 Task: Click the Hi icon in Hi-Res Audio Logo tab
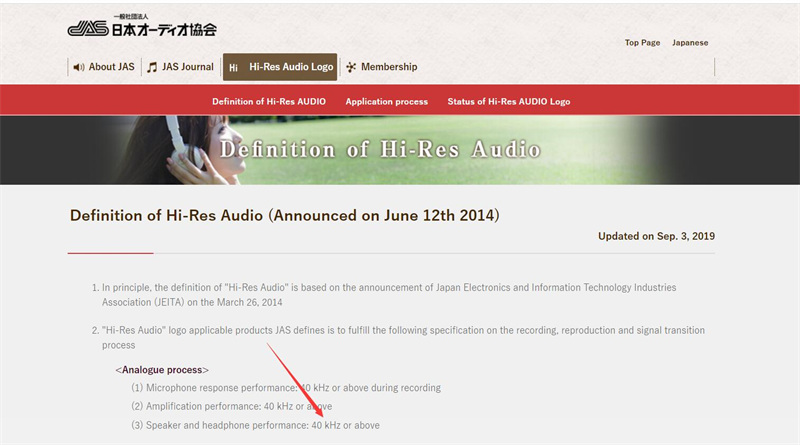click(x=233, y=67)
